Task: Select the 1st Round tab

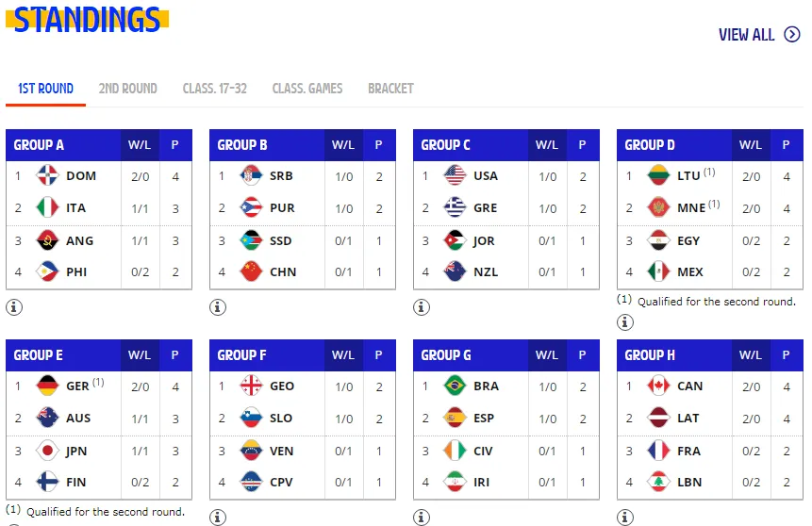Action: coord(45,89)
